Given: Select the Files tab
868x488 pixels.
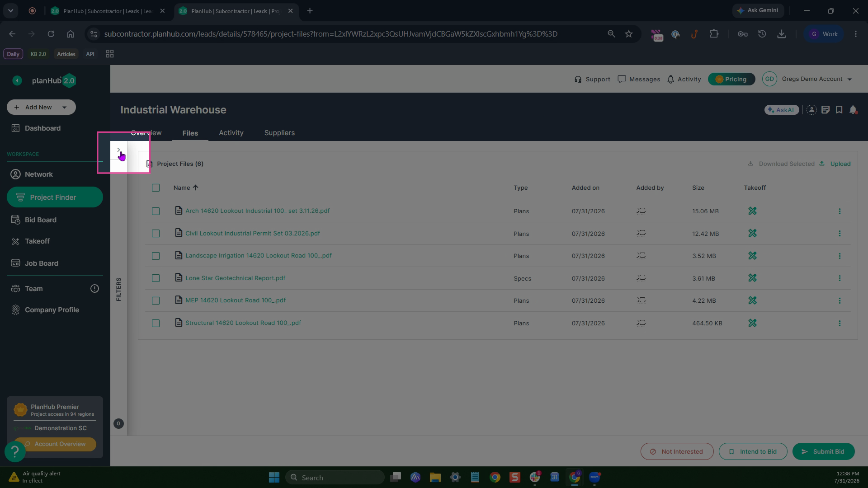Looking at the screenshot, I should click(x=190, y=133).
